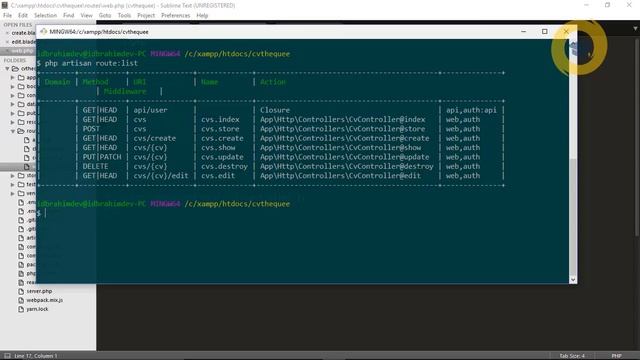Open the tab list dropdown arrow in Sublime

(635, 28)
